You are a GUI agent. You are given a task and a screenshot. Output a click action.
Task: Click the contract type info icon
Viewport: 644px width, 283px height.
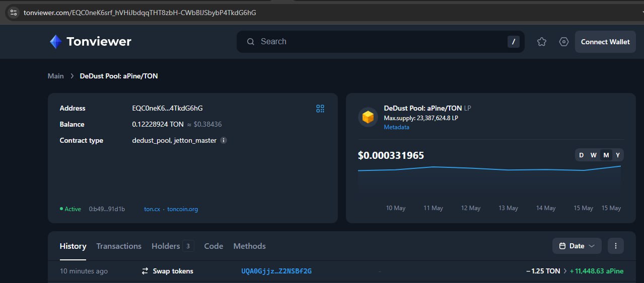pos(224,141)
